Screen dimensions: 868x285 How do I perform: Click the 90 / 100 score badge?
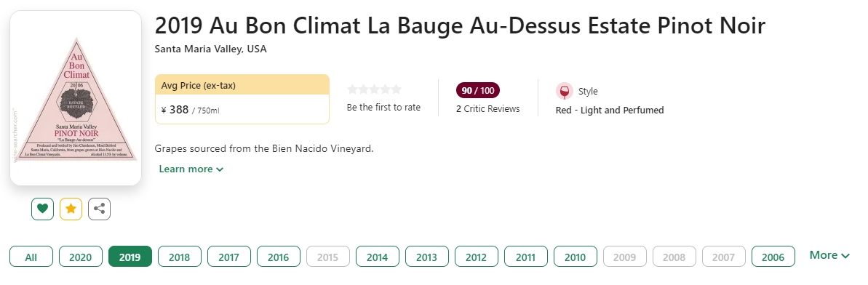(478, 90)
